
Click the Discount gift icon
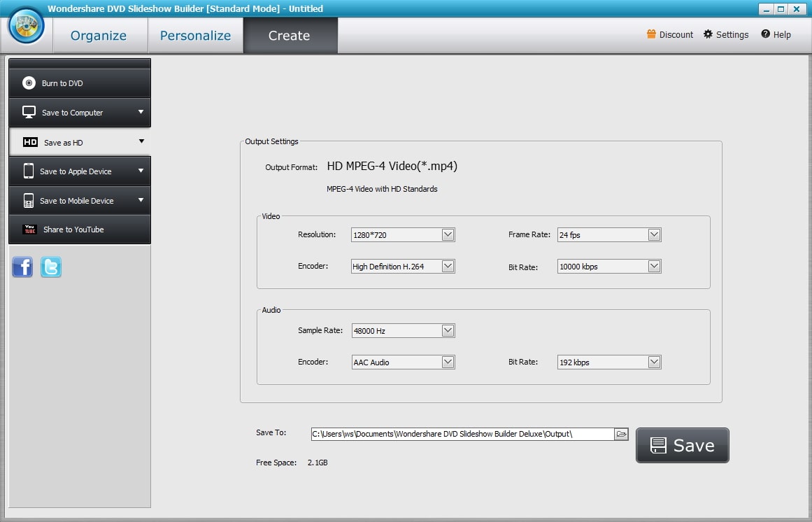(651, 34)
